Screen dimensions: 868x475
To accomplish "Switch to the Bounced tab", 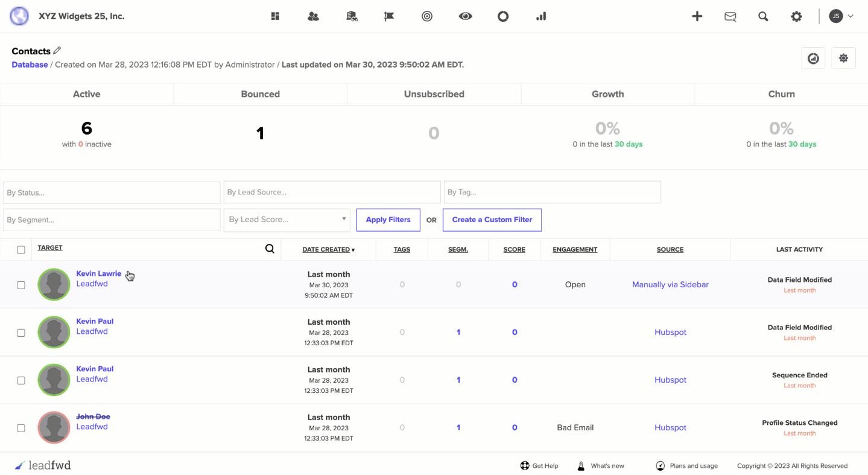I will click(x=260, y=94).
